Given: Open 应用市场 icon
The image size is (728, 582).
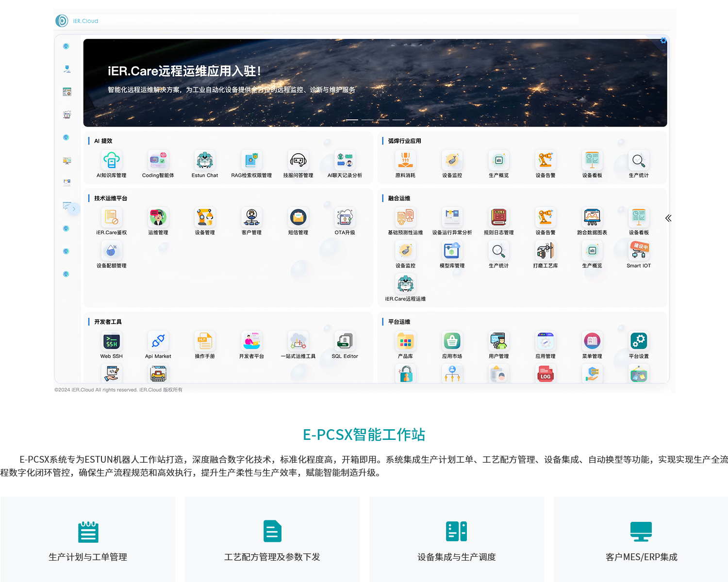Looking at the screenshot, I should point(452,341).
